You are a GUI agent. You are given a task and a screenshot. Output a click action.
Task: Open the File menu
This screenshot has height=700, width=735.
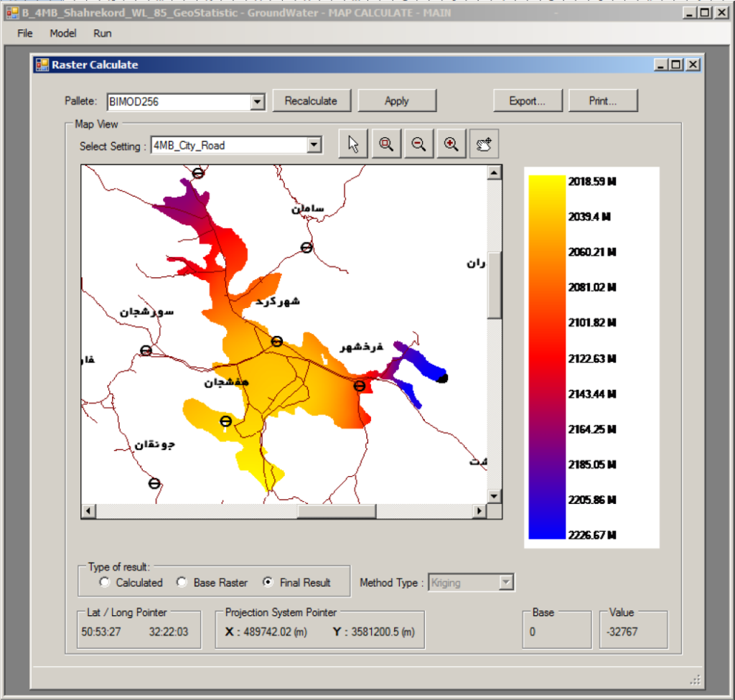coord(25,33)
